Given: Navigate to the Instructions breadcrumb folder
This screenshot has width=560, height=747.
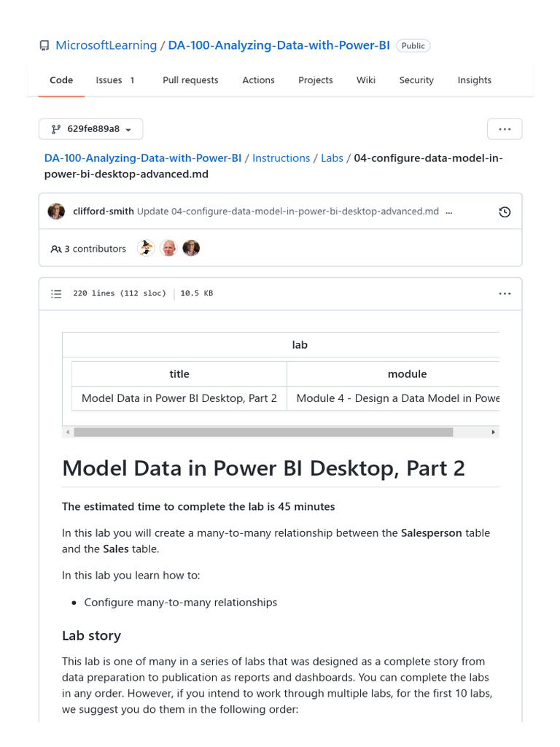Looking at the screenshot, I should pyautogui.click(x=281, y=158).
